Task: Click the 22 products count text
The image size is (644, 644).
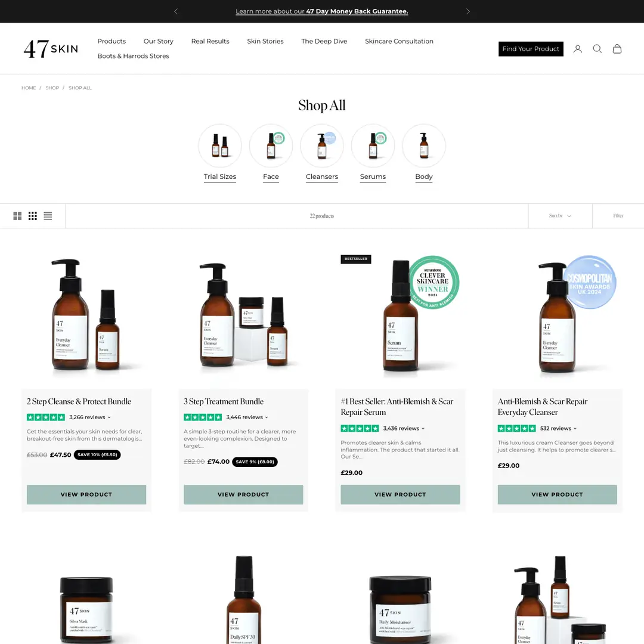Action: pos(321,216)
